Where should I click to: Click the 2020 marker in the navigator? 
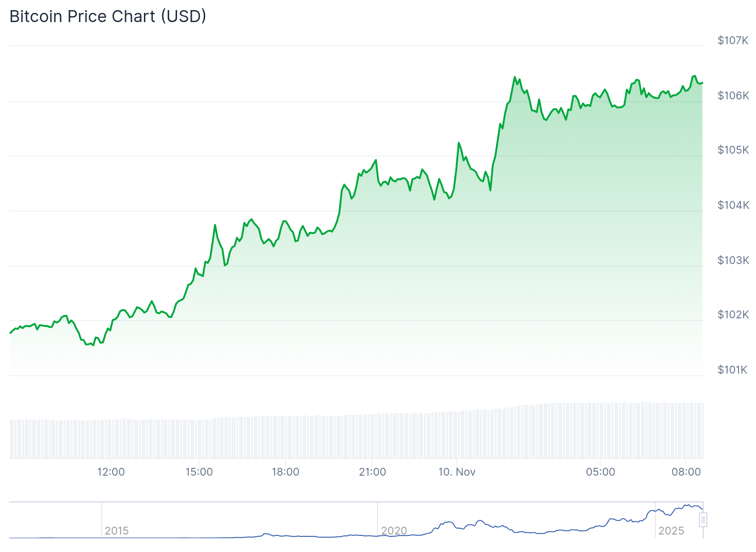394,531
